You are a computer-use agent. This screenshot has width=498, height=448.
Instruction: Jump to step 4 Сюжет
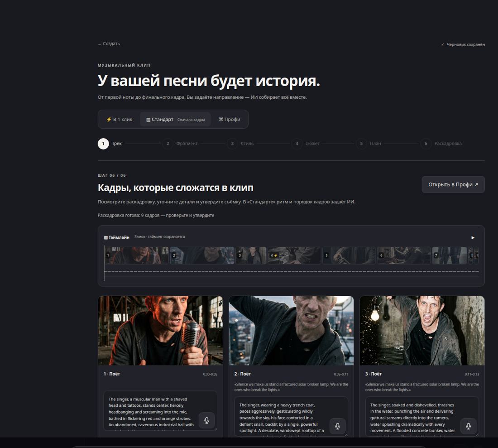(x=306, y=144)
